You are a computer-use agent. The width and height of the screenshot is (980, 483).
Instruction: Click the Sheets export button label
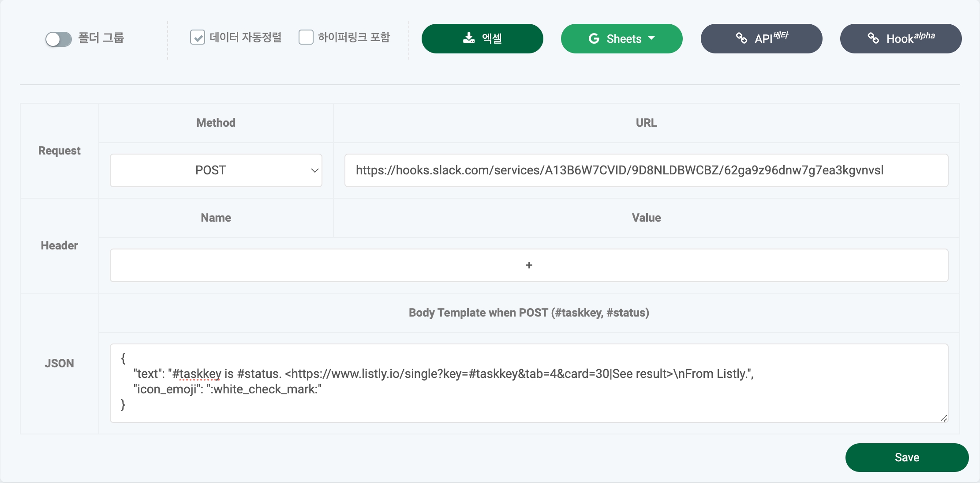[x=624, y=39]
